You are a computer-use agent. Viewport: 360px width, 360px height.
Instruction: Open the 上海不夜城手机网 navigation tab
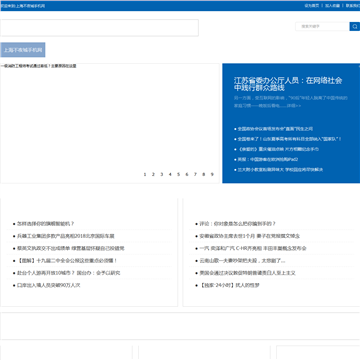(x=23, y=50)
